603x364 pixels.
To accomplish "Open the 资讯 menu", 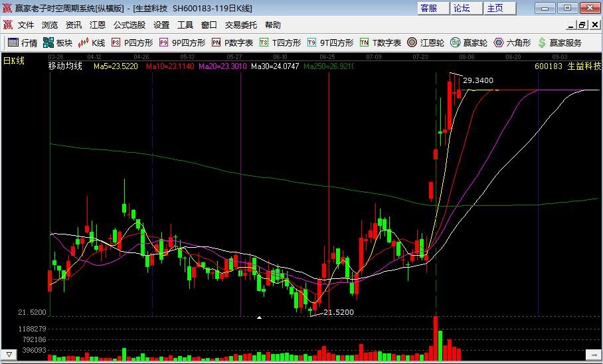I will (74, 25).
